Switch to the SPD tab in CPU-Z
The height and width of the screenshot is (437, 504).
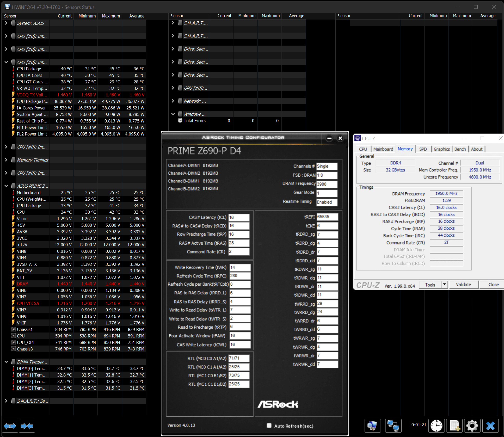[x=423, y=149]
